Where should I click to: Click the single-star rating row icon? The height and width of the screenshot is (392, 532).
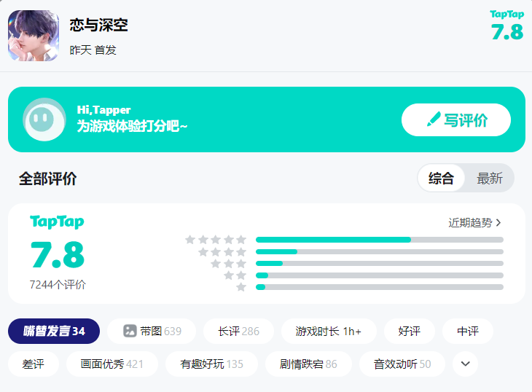point(241,287)
